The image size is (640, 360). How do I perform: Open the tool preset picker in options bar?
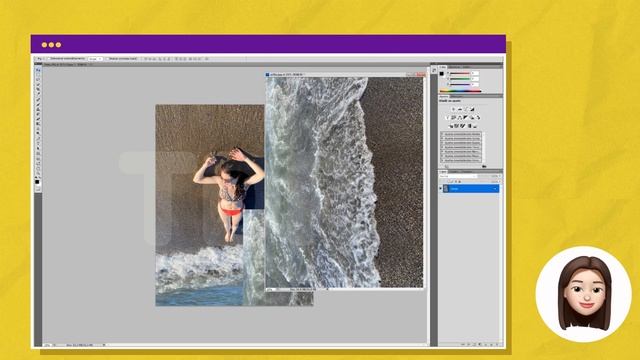[x=40, y=58]
